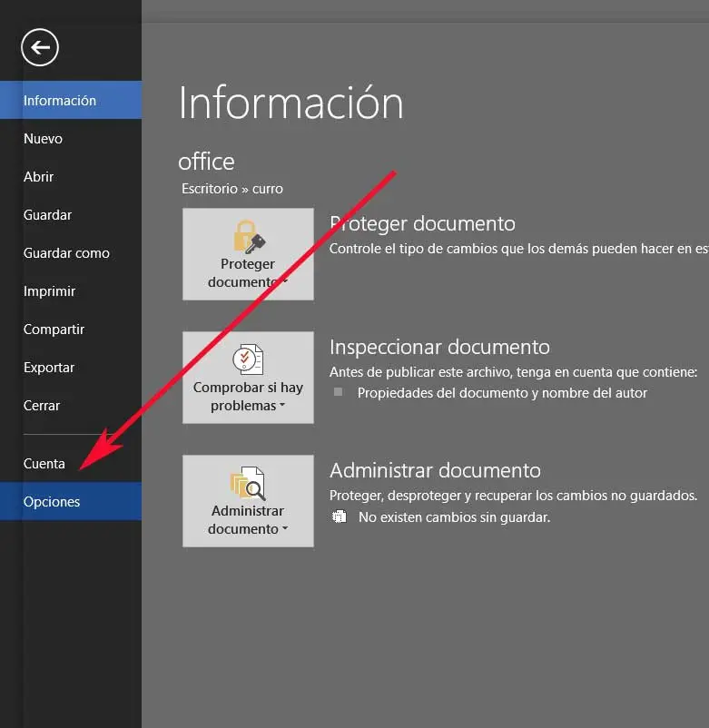The image size is (709, 728).
Task: Open the Exportar page
Action: coord(71,368)
